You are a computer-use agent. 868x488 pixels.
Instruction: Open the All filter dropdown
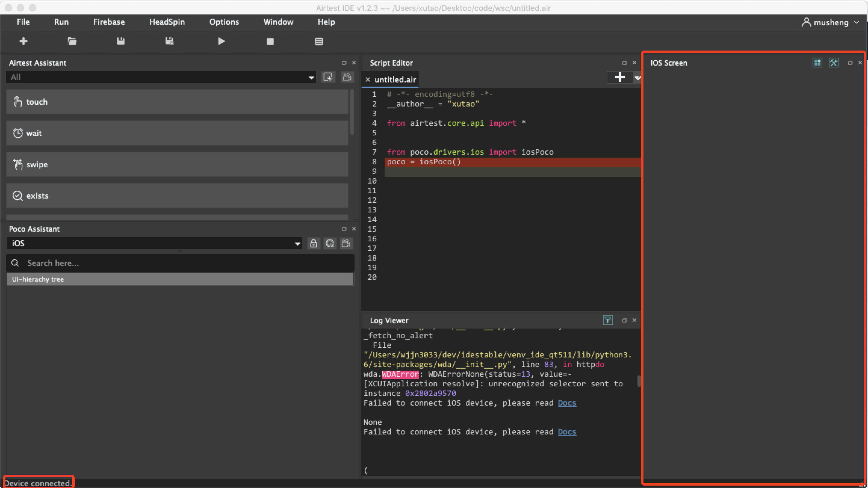coord(161,77)
